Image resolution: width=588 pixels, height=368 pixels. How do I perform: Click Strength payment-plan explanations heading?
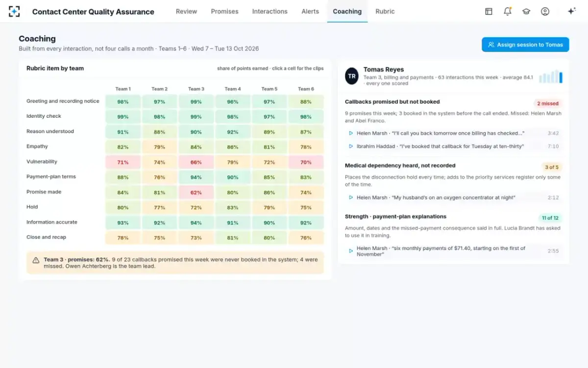point(395,216)
